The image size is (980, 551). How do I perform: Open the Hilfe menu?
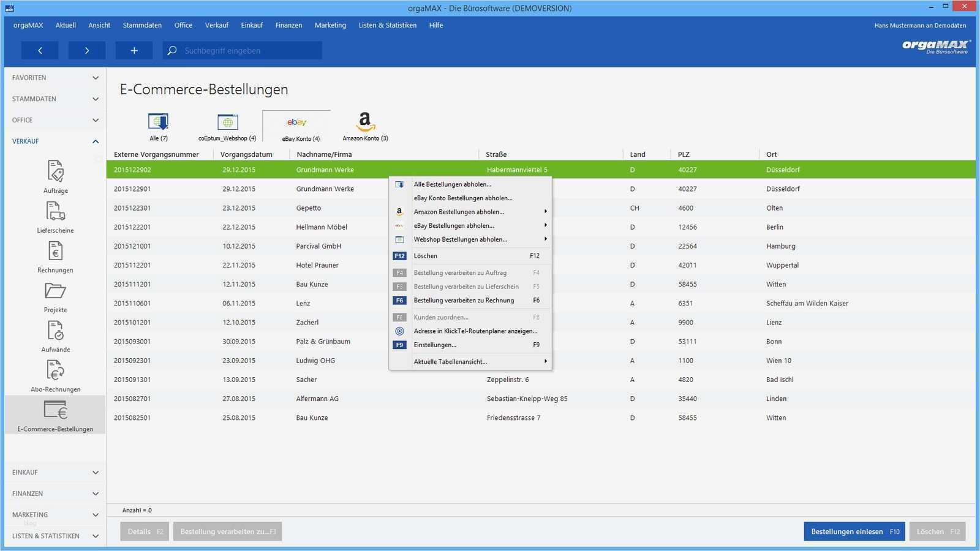coord(436,25)
